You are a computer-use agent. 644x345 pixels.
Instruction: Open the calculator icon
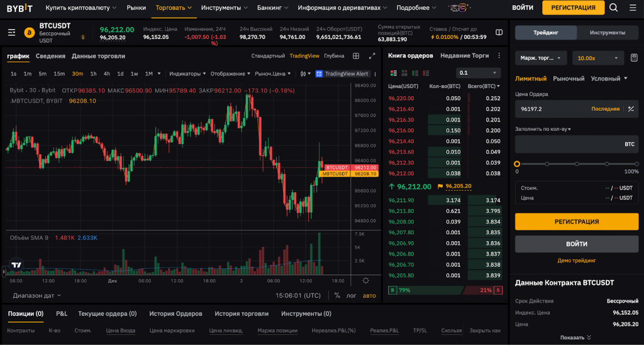tap(634, 58)
